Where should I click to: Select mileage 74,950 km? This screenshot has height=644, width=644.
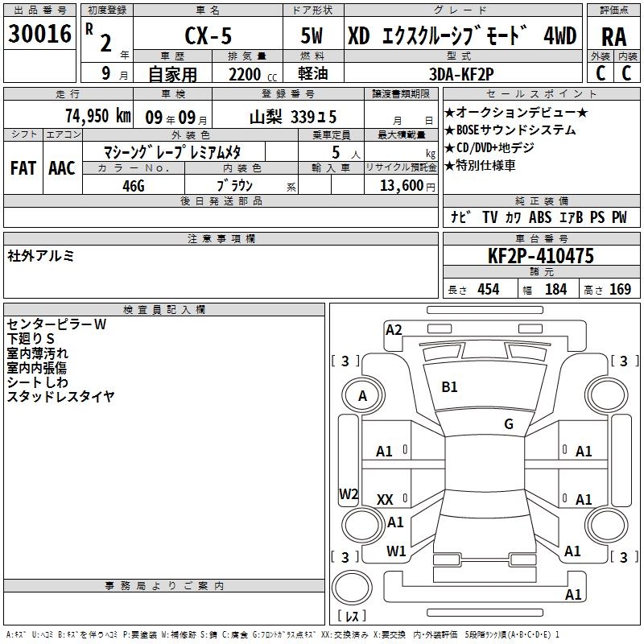click(x=98, y=116)
